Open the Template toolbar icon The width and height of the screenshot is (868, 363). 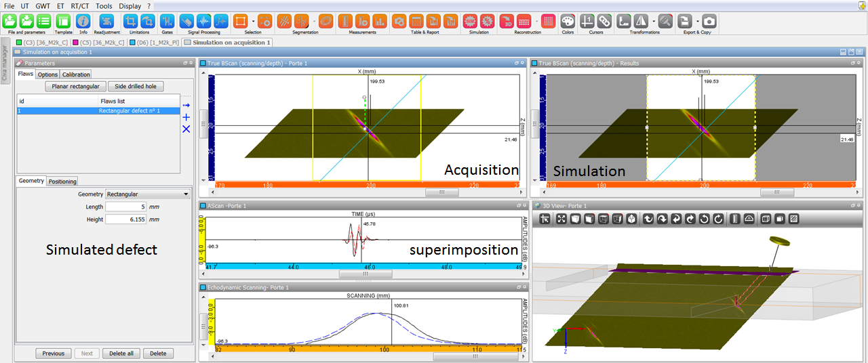[x=63, y=21]
